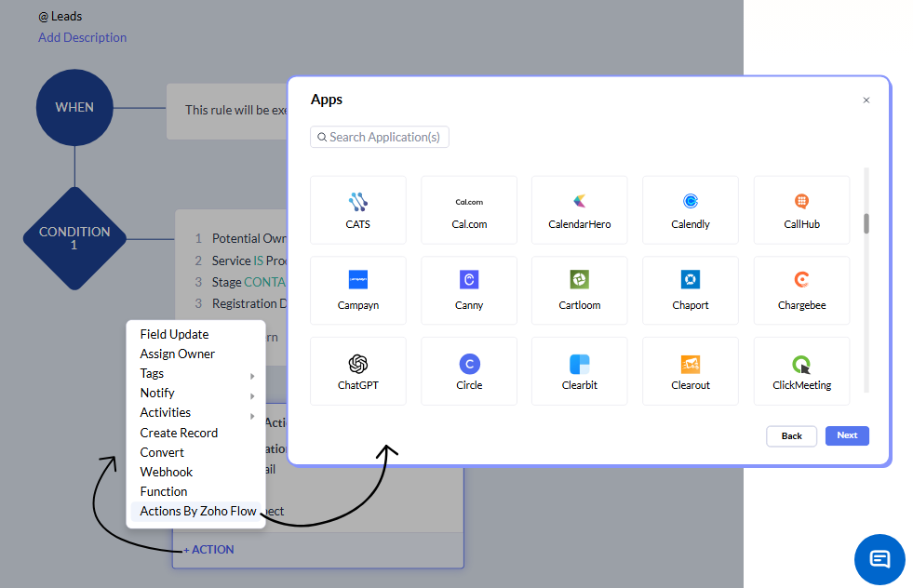Image resolution: width=913 pixels, height=588 pixels.
Task: Click the CONDITION 1 diamond node
Action: click(x=74, y=238)
